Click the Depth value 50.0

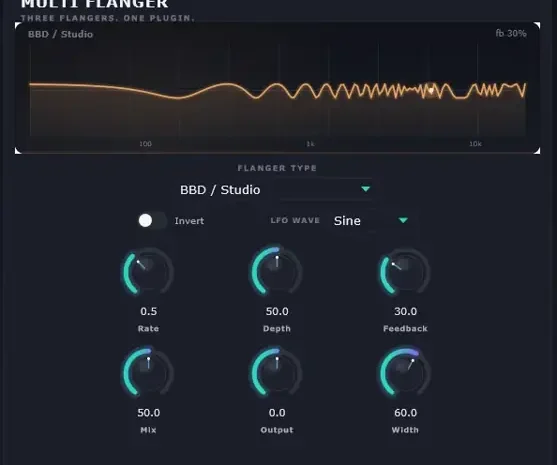(277, 312)
